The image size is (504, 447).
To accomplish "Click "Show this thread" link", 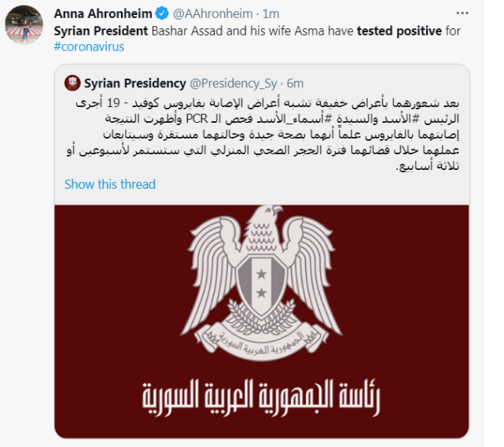I will point(110,184).
